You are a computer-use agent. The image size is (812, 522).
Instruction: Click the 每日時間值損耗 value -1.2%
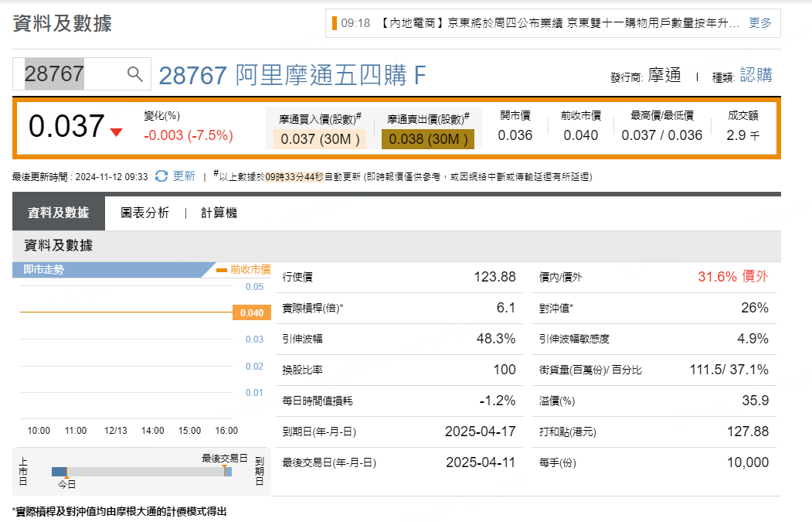click(497, 401)
